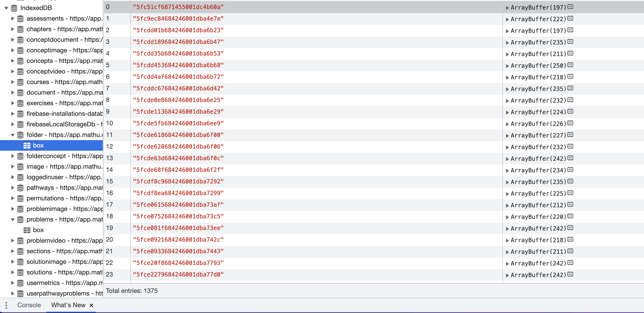Open memory inspector icon for row 10 ArrayBuffer(226)
The width and height of the screenshot is (644, 313).
(570, 123)
